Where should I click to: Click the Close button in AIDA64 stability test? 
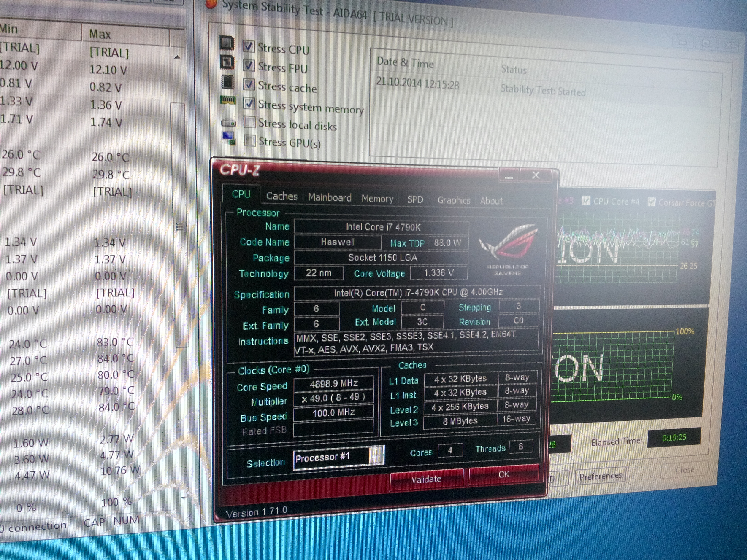point(685,470)
